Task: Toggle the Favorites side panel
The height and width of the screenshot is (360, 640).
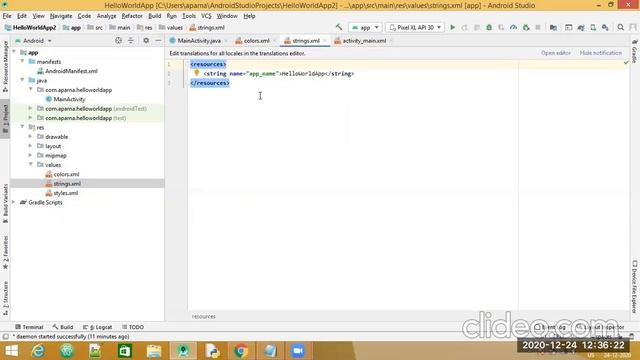Action: [x=5, y=253]
